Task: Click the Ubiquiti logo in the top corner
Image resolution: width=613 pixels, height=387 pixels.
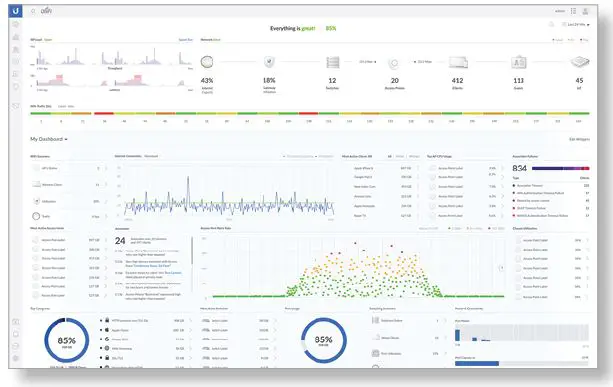Action: click(15, 11)
